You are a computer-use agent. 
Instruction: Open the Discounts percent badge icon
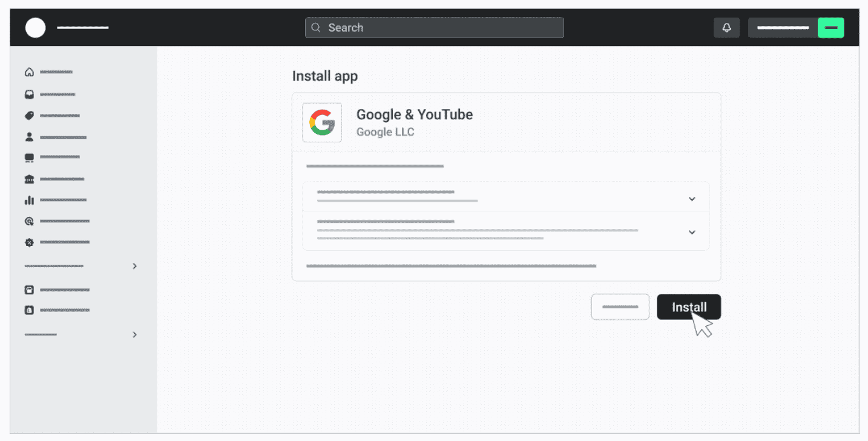pos(29,242)
